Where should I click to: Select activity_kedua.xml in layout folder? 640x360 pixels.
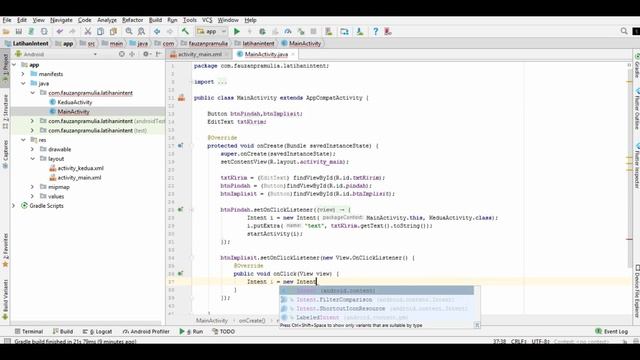80,168
